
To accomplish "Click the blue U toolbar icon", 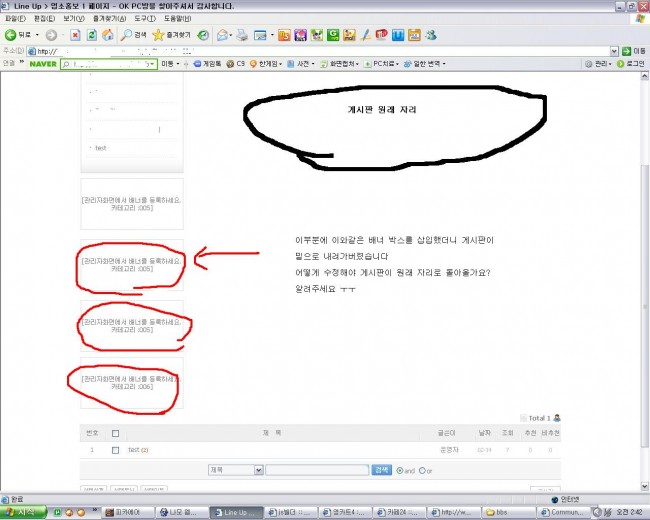I will click(x=398, y=35).
